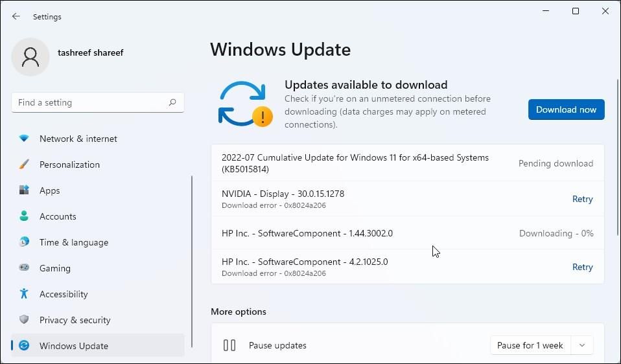Click the sidebar navigation scrollbar
Viewport: 621px width, 364px height.
(x=192, y=261)
